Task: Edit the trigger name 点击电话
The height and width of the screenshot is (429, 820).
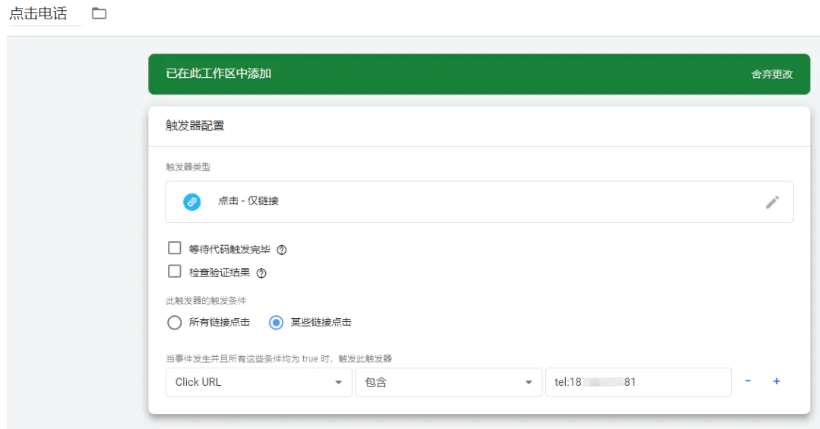Action: [38, 14]
